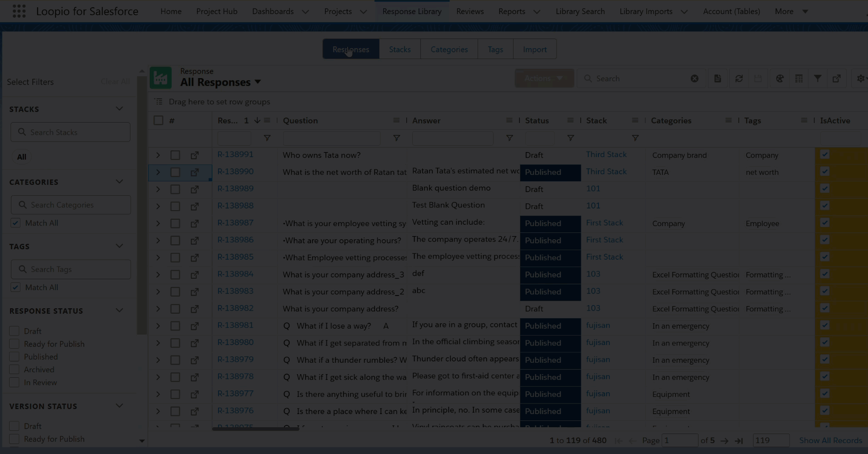Open the gear settings menu

861,79
